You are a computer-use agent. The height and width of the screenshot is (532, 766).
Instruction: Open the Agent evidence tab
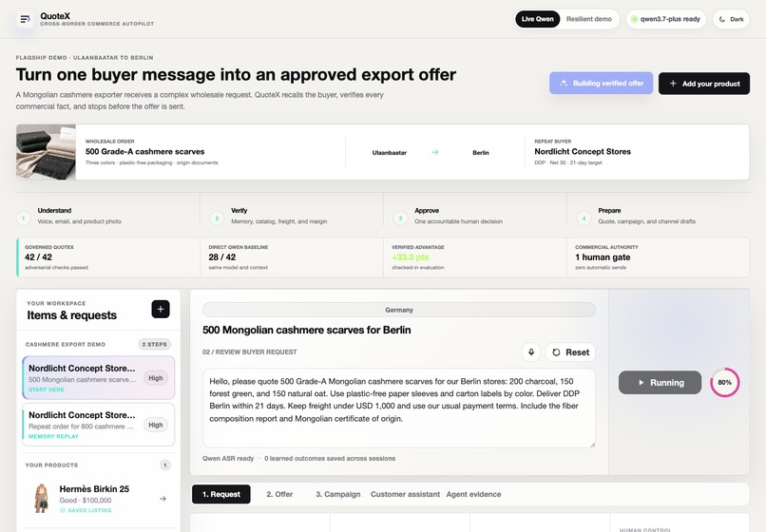[474, 494]
